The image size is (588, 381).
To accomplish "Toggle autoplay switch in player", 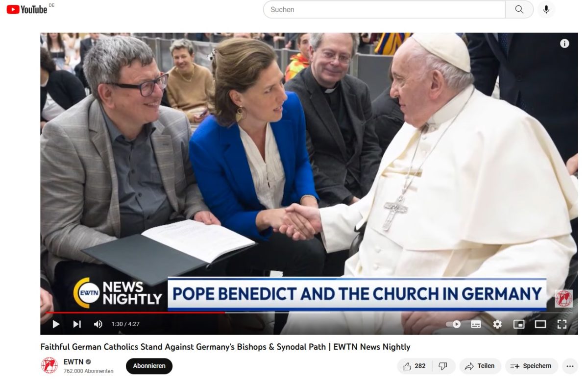I will point(453,324).
